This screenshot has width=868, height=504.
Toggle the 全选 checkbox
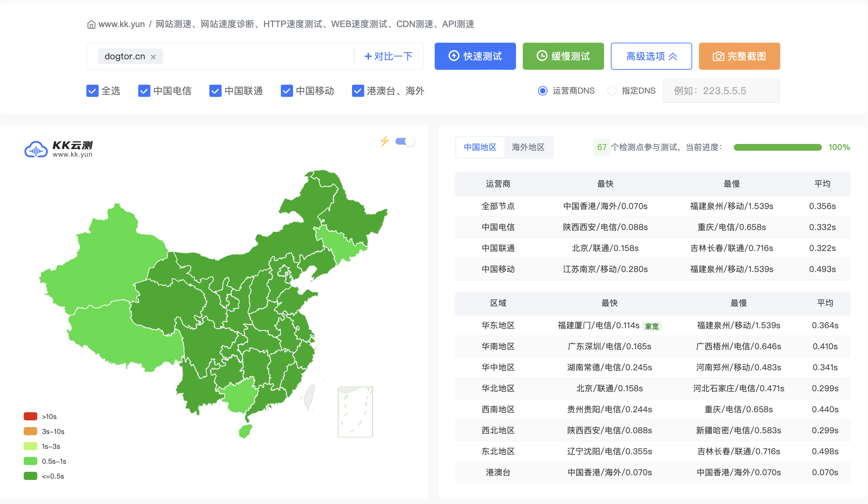(x=92, y=91)
